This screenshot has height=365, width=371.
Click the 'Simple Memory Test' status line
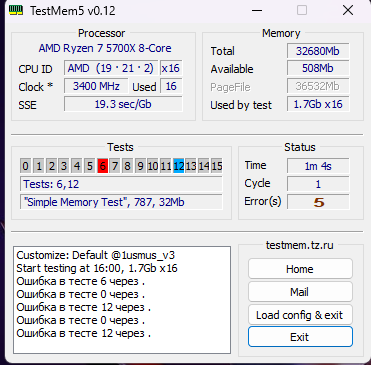point(121,202)
